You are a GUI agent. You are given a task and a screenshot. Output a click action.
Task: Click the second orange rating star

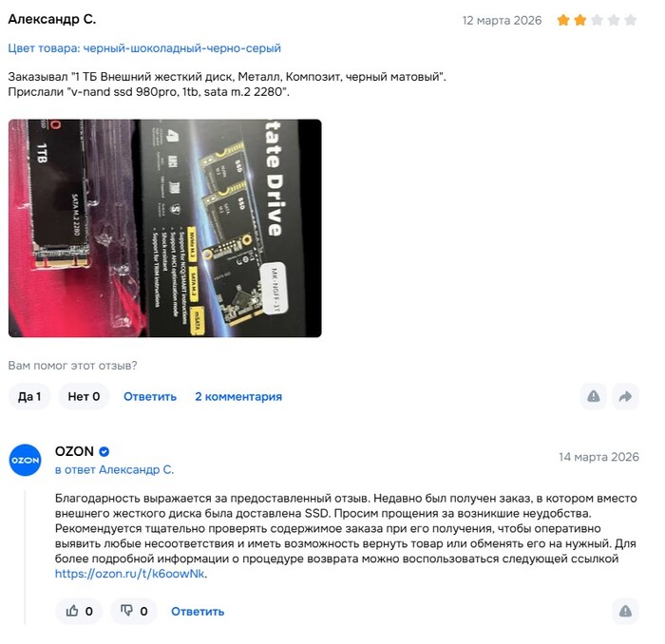(x=579, y=20)
